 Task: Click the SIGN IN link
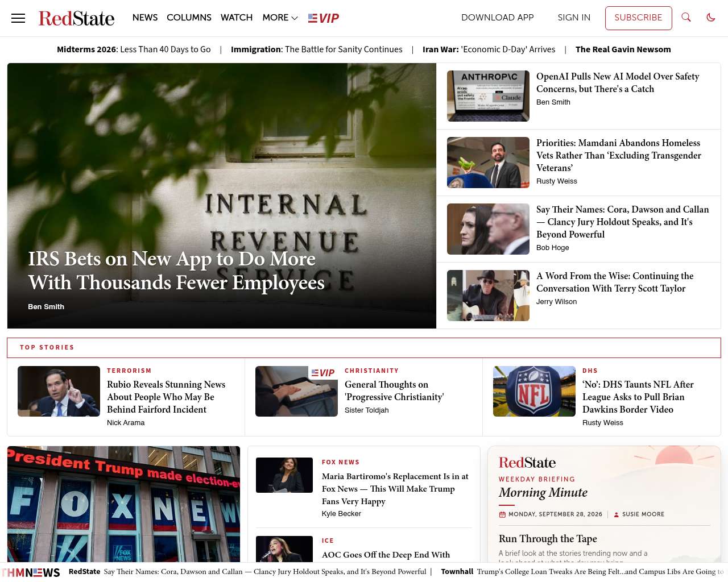(x=574, y=18)
